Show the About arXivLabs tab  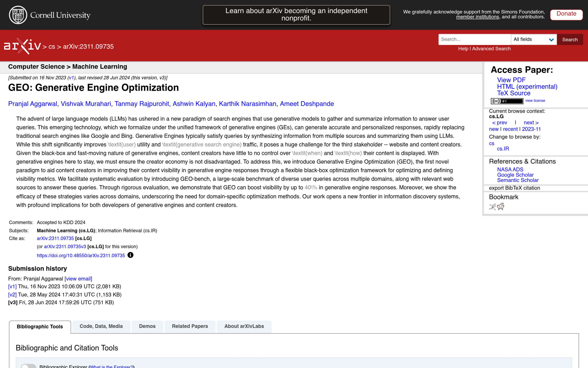[x=244, y=326]
